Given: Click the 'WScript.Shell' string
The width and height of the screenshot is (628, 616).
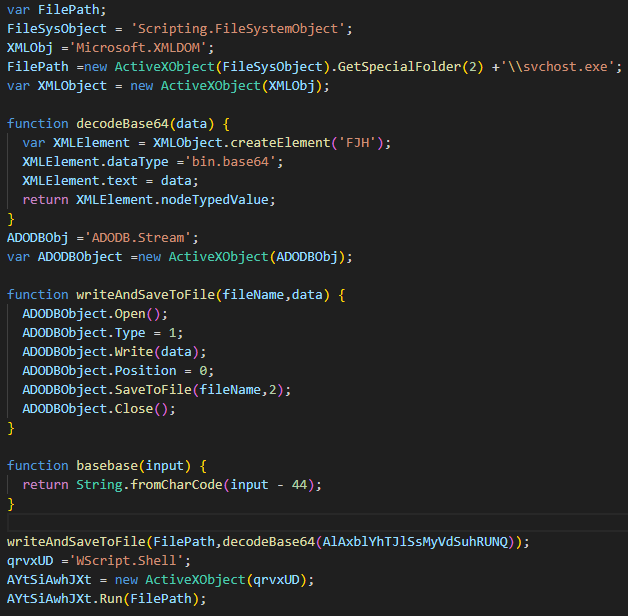Looking at the screenshot, I should [x=127, y=561].
